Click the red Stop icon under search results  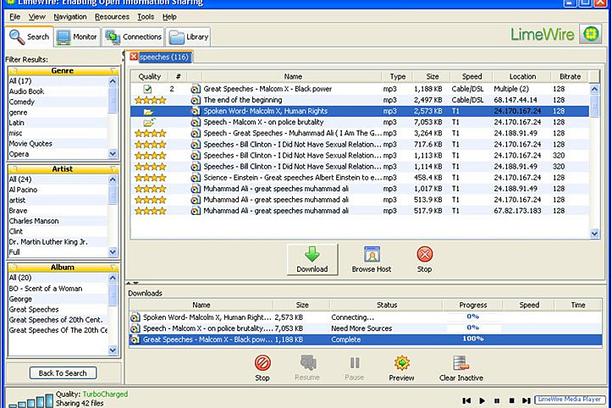coord(424,254)
